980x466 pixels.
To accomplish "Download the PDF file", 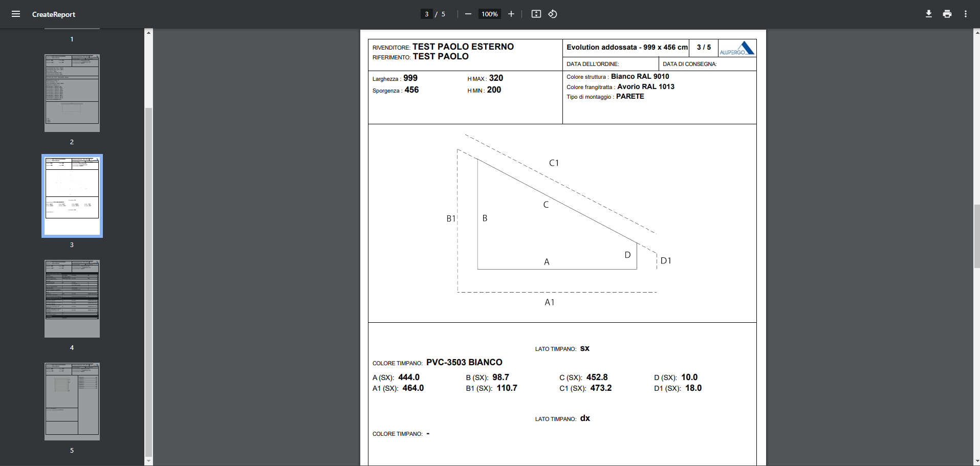I will click(928, 14).
